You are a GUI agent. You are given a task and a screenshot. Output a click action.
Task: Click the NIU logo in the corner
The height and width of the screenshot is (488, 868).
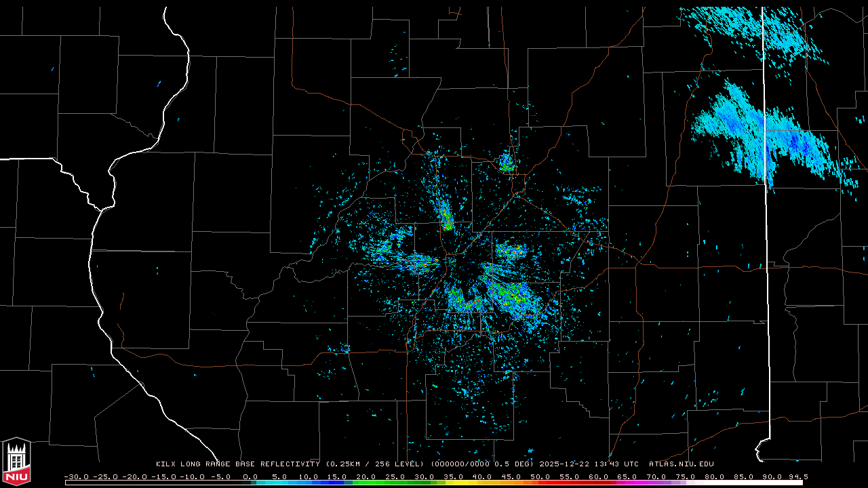[x=16, y=462]
